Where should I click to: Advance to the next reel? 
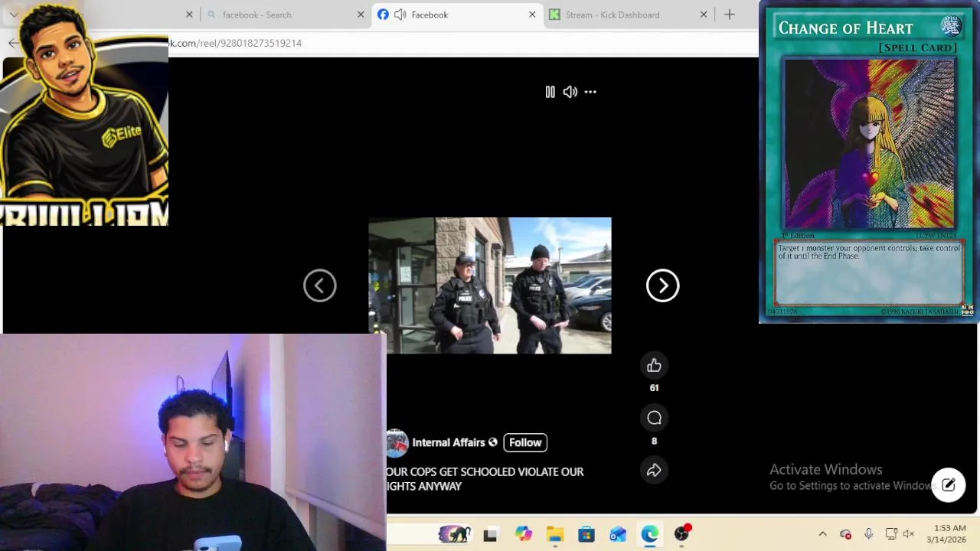(x=663, y=285)
